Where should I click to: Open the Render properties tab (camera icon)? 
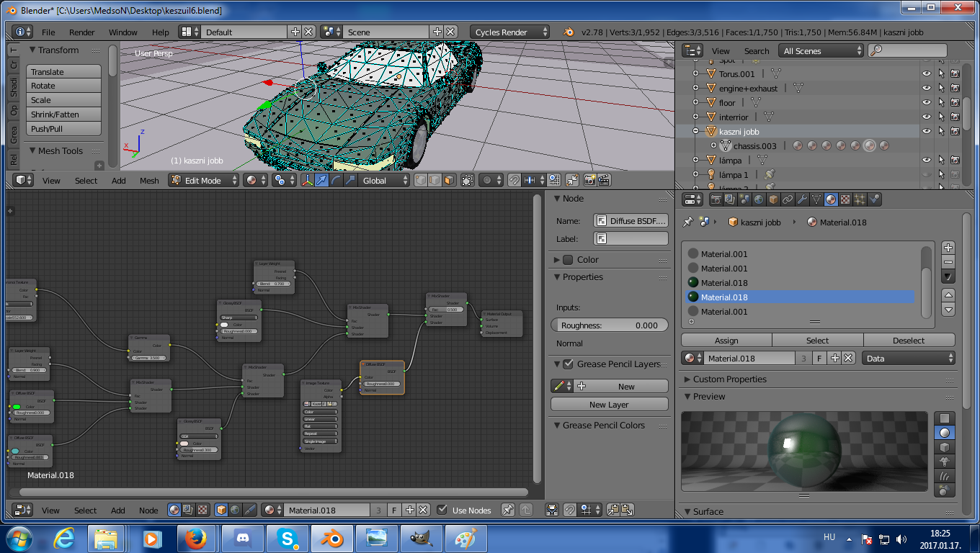716,199
